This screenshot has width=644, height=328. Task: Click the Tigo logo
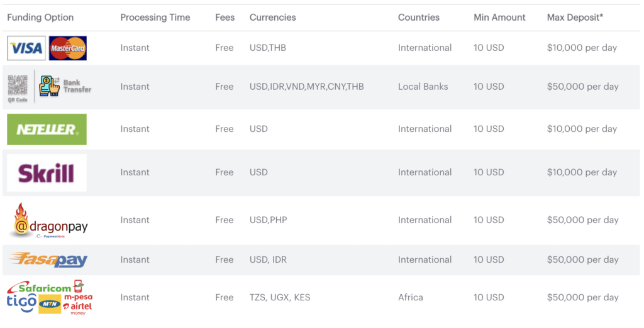click(21, 302)
